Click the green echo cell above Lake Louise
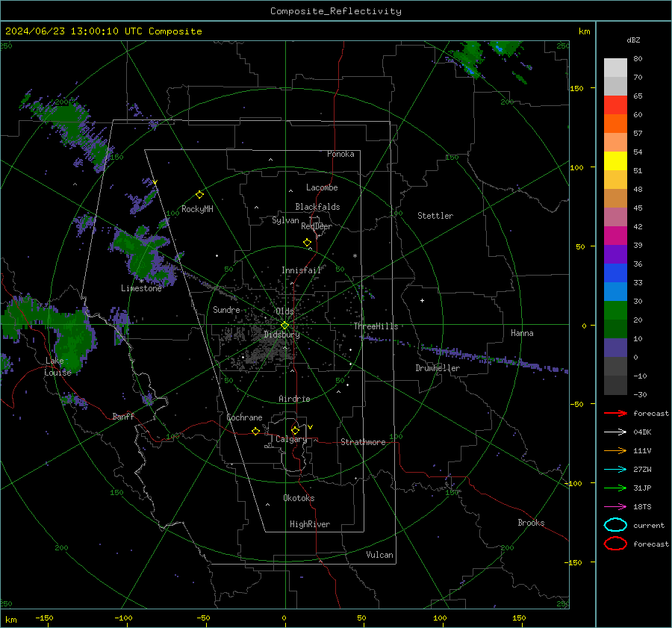Image resolution: width=672 pixels, height=628 pixels. (75, 339)
